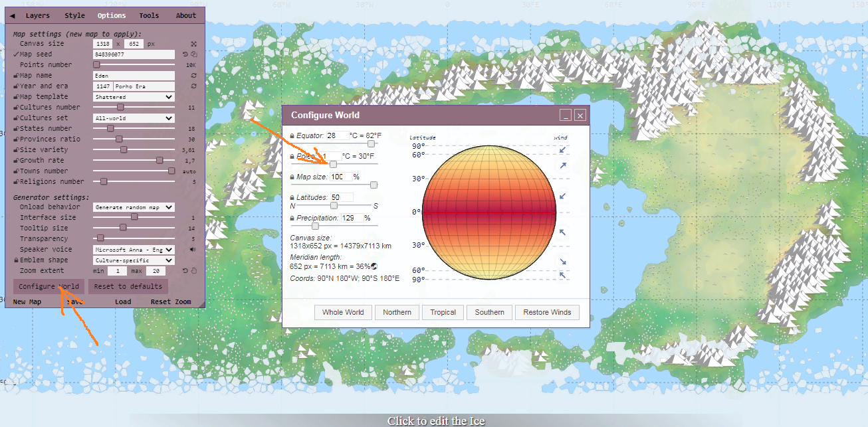Click the Growth rate slider handle

tap(160, 161)
